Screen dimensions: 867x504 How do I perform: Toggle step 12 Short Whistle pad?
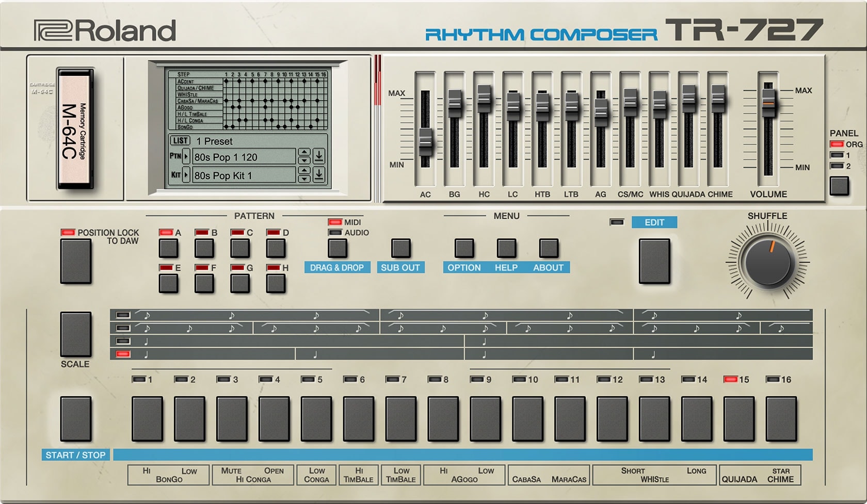point(613,419)
